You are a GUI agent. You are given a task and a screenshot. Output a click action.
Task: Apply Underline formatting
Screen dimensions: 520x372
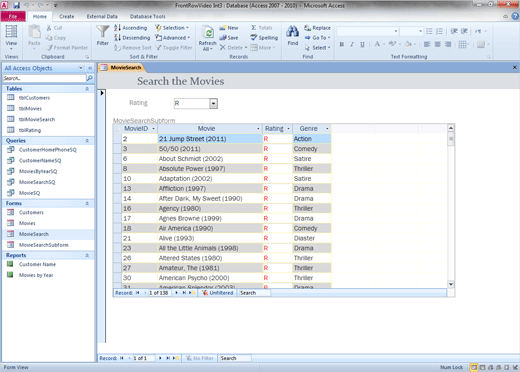click(x=362, y=44)
